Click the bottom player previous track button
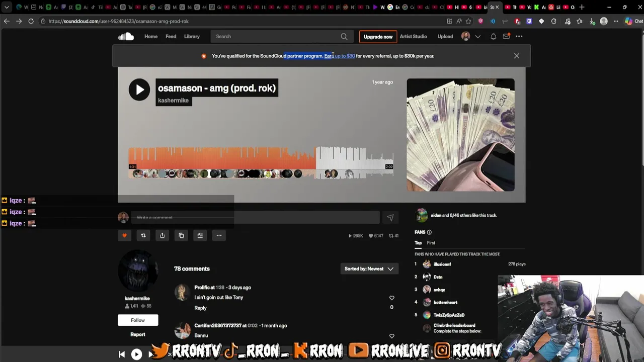644x362 pixels. pyautogui.click(x=122, y=354)
